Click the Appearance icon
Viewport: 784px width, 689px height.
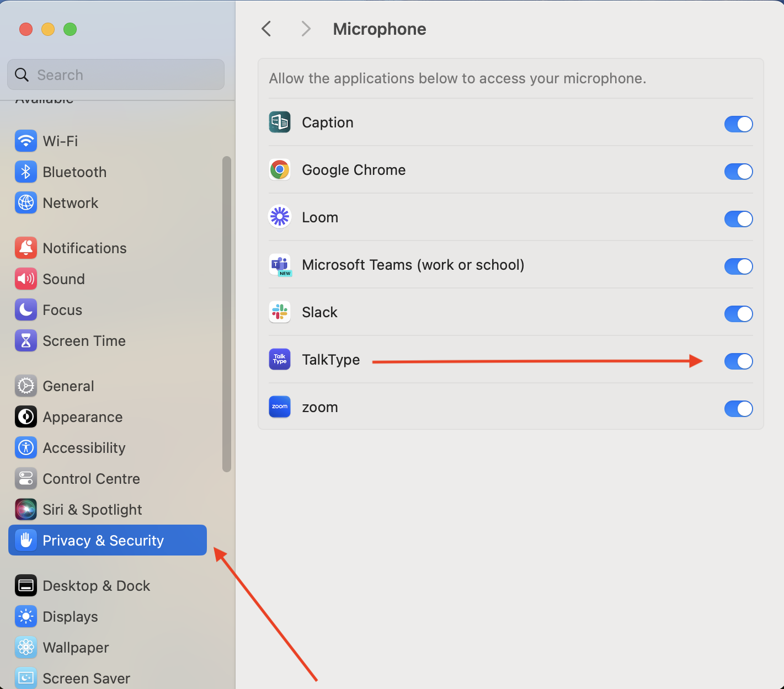(26, 417)
